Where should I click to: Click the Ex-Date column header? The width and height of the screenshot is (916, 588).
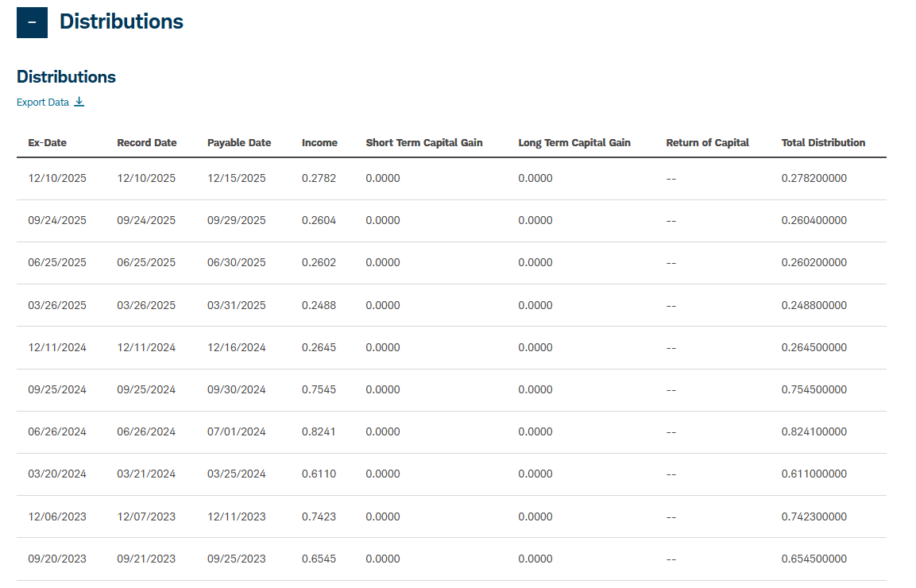pyautogui.click(x=48, y=143)
